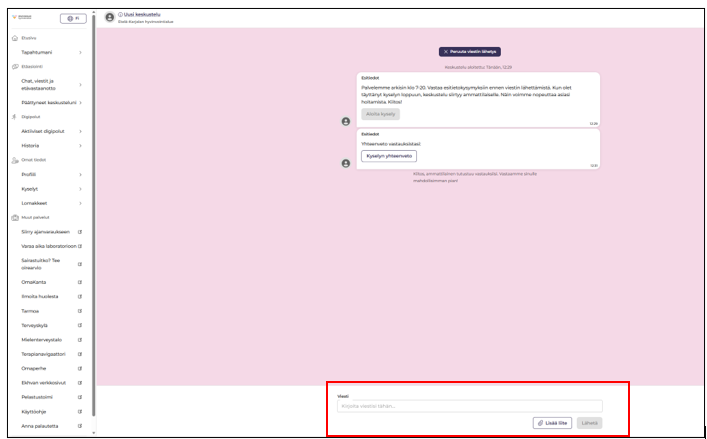The height and width of the screenshot is (439, 707).
Task: Click the external link icon next to OmaKanta
Action: click(x=80, y=282)
